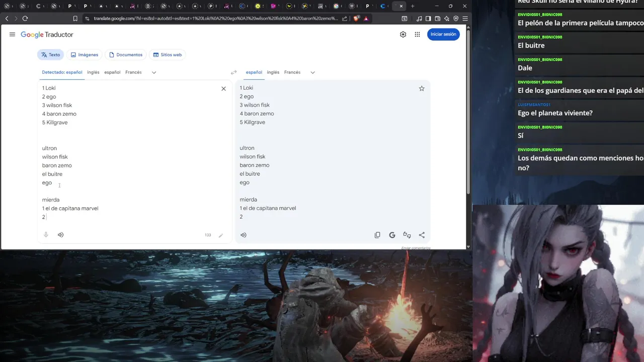Expand the source language list
Image resolution: width=644 pixels, height=362 pixels.
pyautogui.click(x=154, y=72)
